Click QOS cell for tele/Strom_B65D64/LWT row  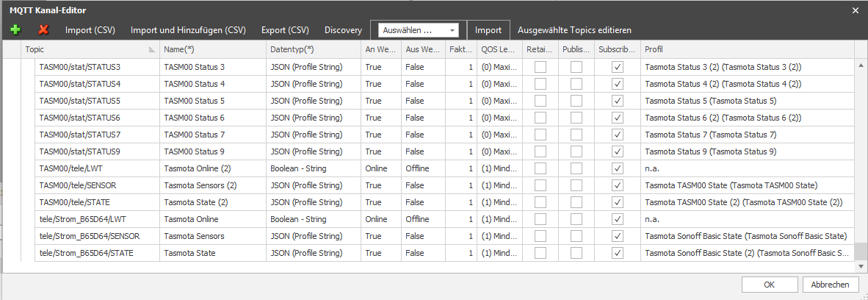pos(500,219)
